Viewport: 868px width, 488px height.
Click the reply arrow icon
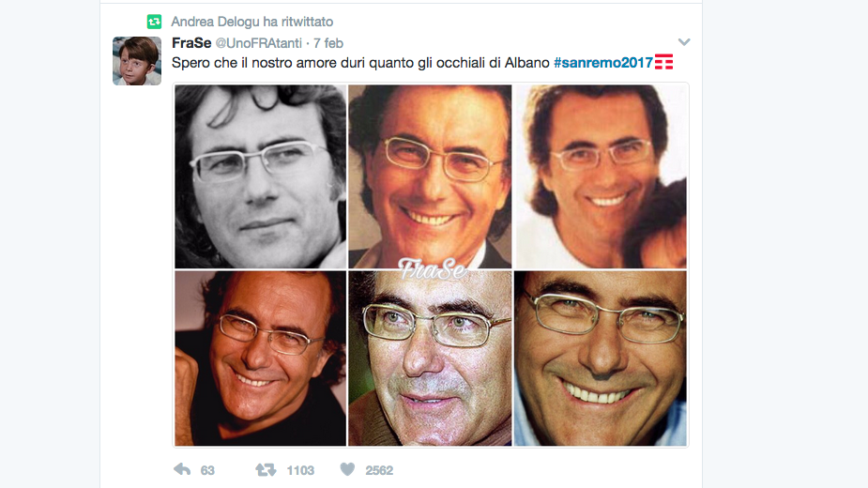[182, 470]
